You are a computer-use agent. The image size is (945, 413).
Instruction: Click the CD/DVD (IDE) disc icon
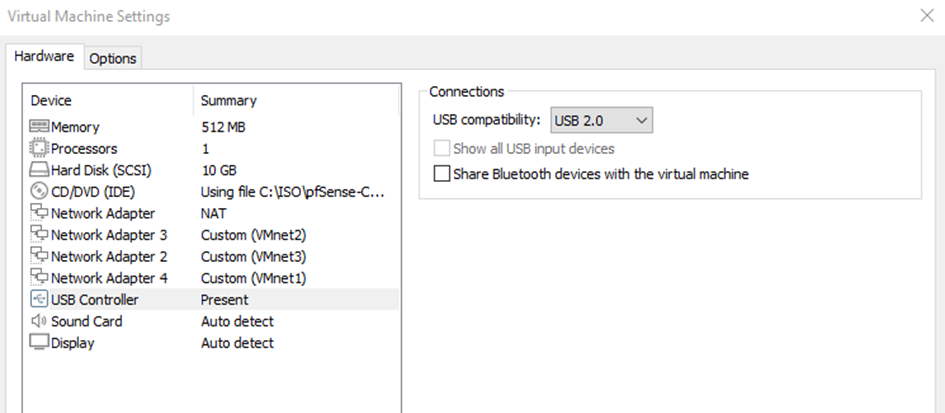(39, 192)
